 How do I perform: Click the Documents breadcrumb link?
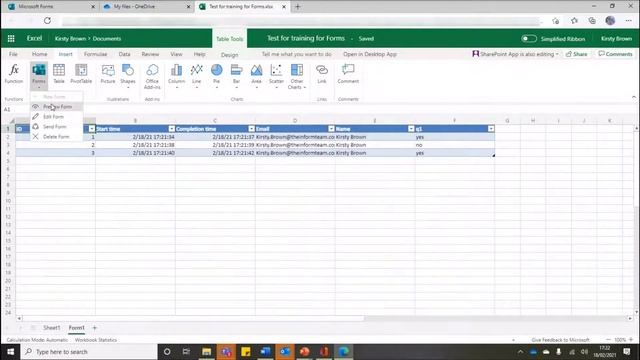point(107,38)
